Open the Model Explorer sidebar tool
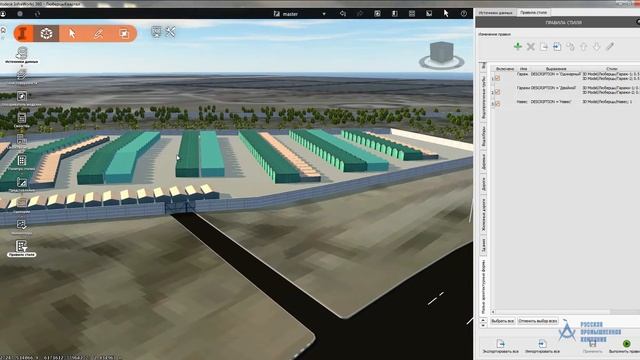This screenshot has width=640, height=360. (x=22, y=98)
